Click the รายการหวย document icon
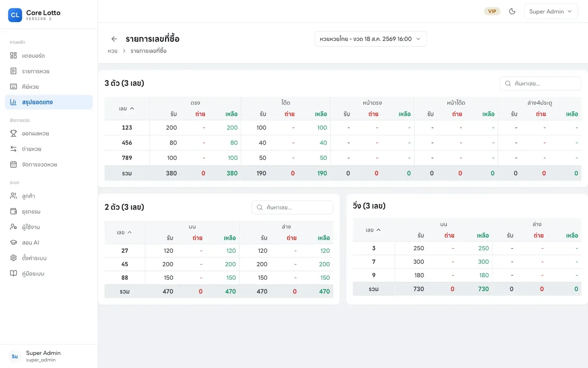Viewport: 588px width, 368px height. 13,71
